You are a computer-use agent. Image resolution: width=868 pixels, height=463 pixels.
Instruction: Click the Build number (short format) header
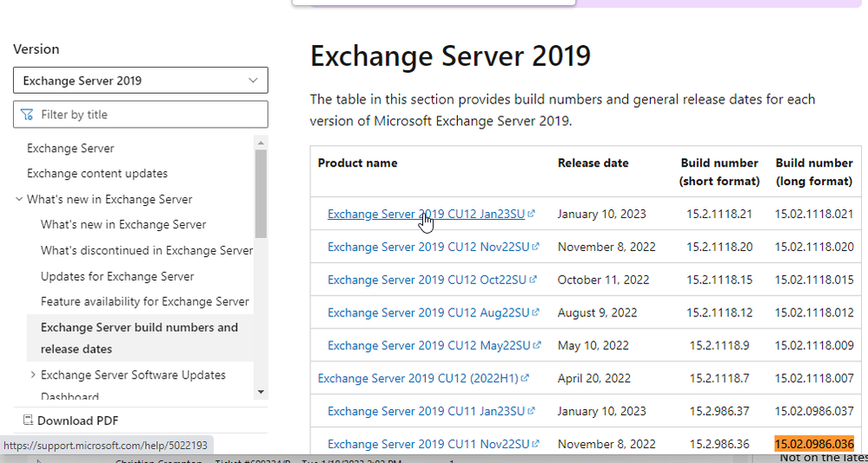pos(719,172)
